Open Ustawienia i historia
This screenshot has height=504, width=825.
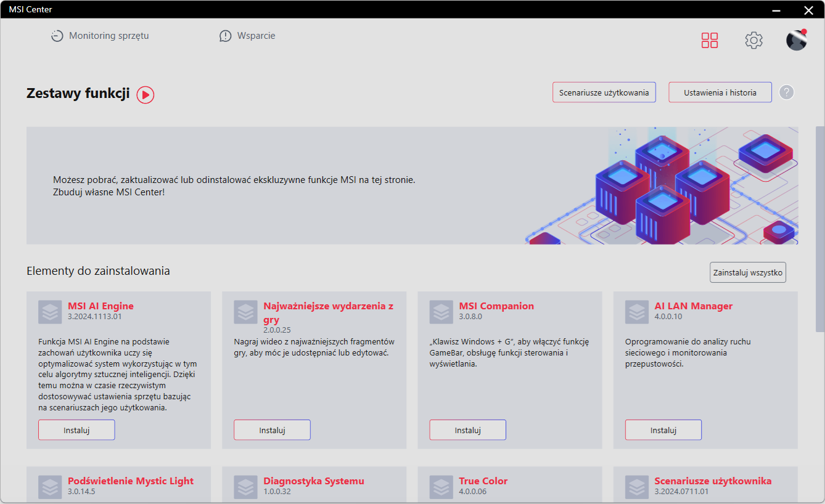(x=720, y=92)
